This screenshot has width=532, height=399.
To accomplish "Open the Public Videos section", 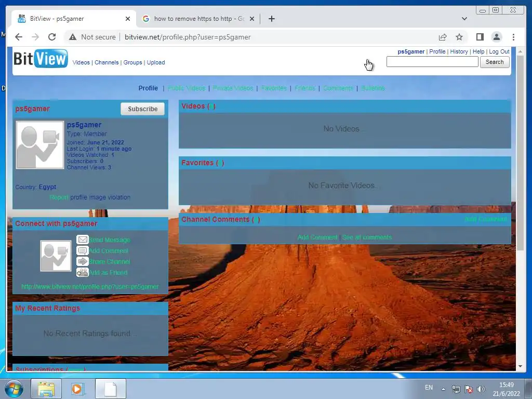I will click(187, 88).
